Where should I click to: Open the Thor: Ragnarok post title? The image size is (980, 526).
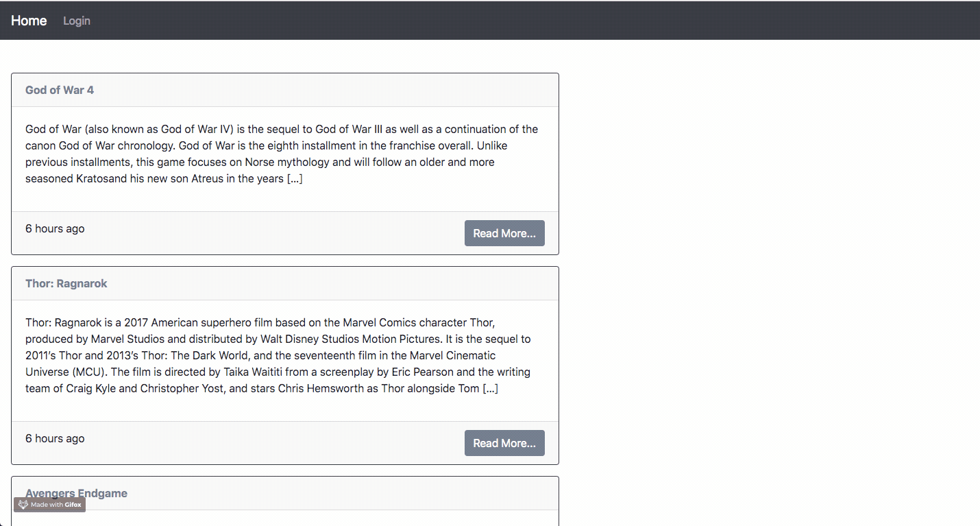tap(66, 283)
